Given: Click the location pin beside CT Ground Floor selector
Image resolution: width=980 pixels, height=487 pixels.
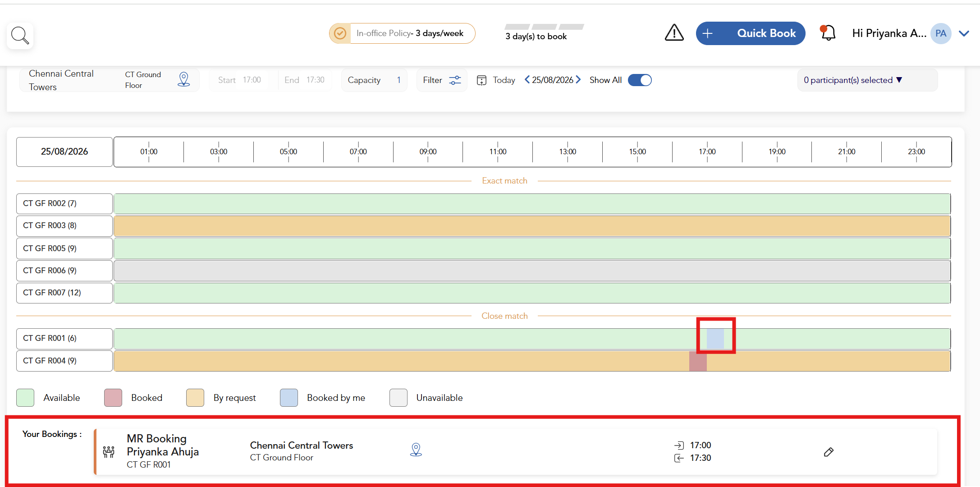Looking at the screenshot, I should click(183, 79).
